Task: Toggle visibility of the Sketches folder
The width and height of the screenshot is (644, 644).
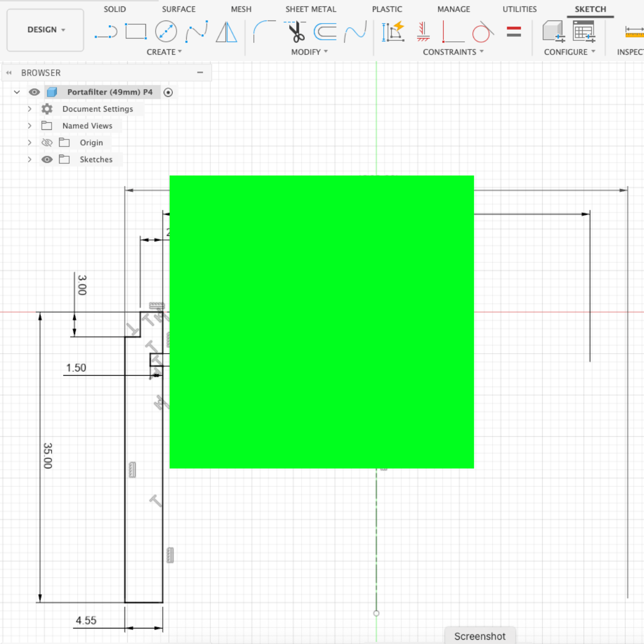Action: [47, 159]
